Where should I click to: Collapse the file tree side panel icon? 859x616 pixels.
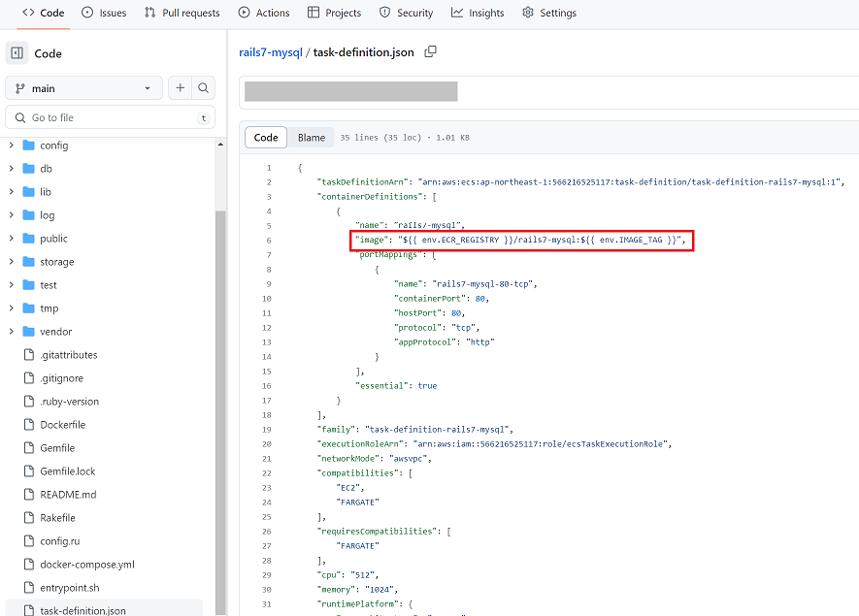coord(17,53)
